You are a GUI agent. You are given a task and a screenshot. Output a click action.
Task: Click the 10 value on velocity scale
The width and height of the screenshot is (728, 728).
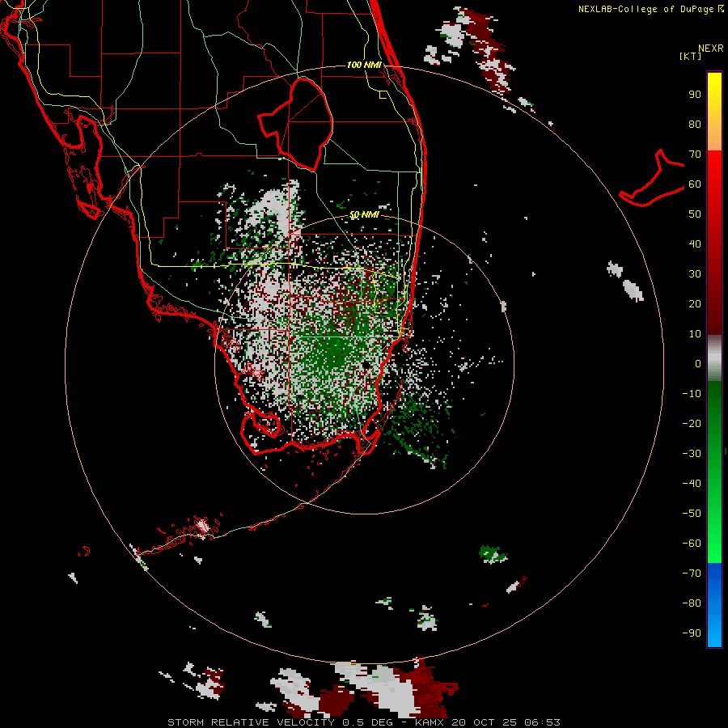click(x=695, y=334)
